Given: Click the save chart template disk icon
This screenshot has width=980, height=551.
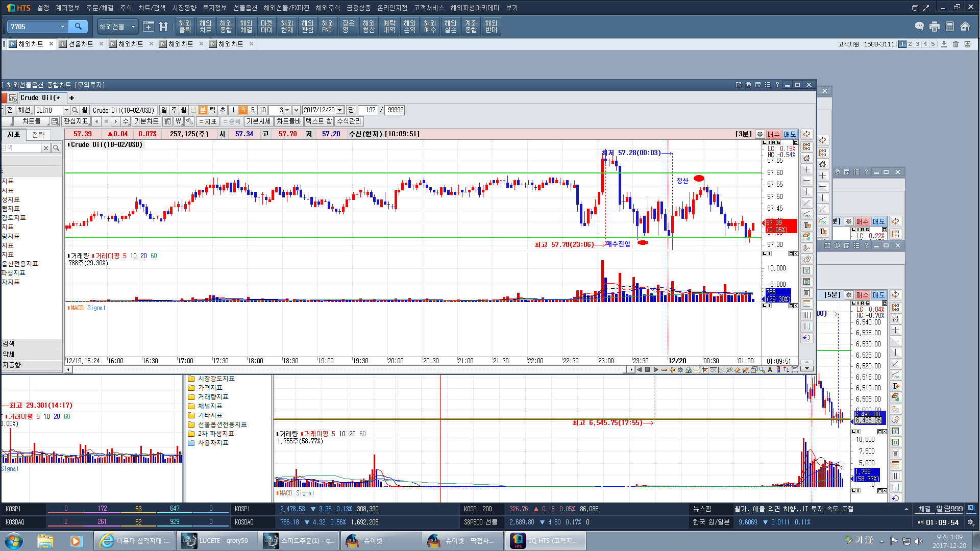Looking at the screenshot, I should pos(55,121).
